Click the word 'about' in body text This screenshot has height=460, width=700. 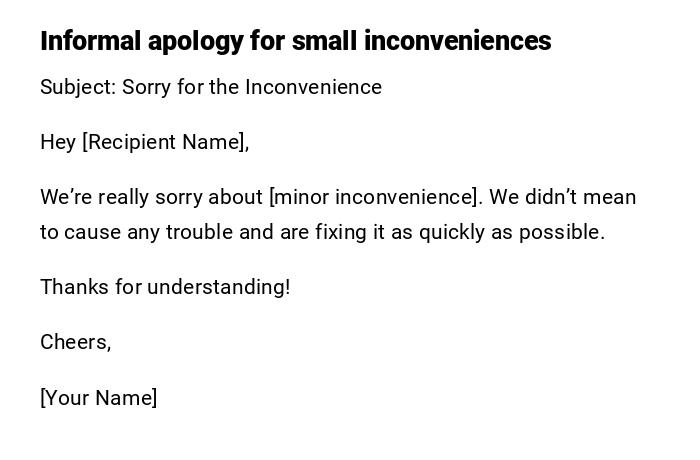point(235,197)
